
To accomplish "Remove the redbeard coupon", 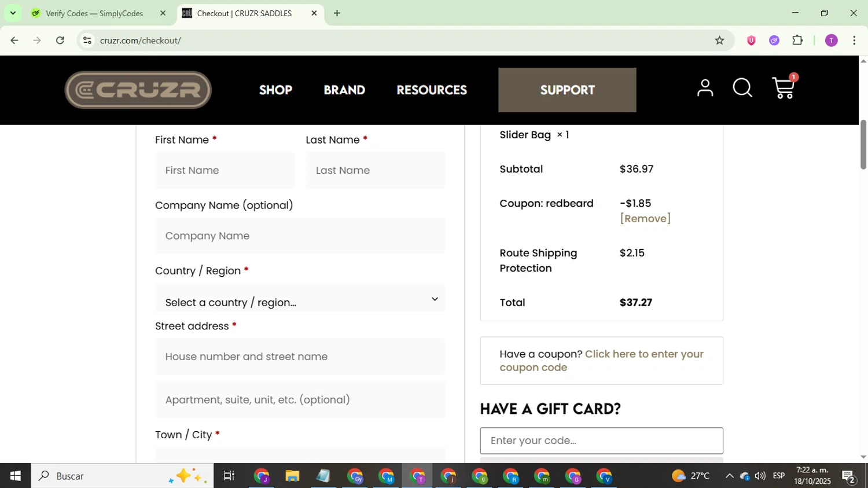I will click(645, 218).
